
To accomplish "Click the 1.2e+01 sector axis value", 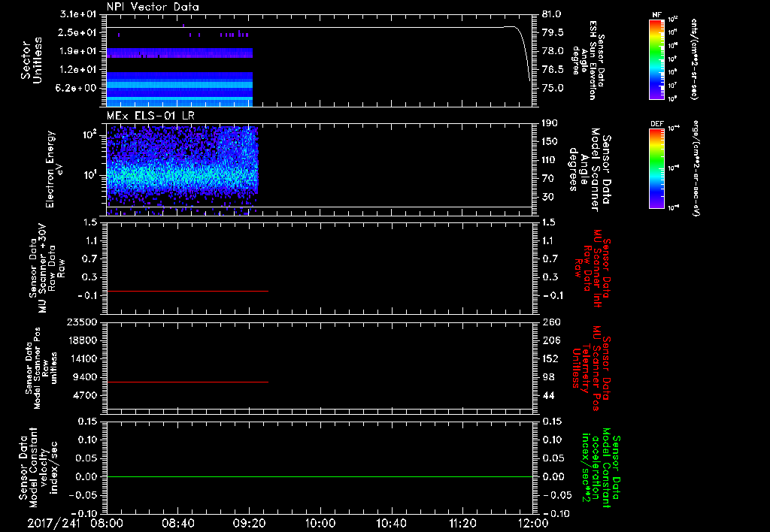I will pyautogui.click(x=77, y=70).
